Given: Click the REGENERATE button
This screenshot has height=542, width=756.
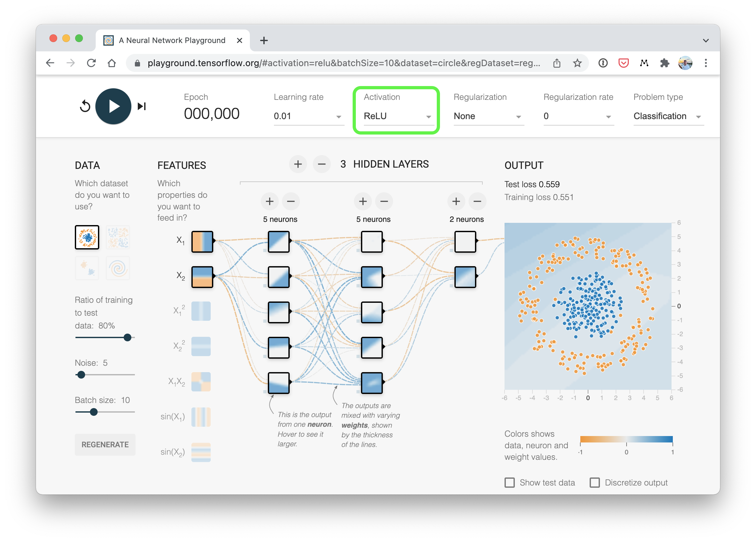Looking at the screenshot, I should (x=105, y=445).
